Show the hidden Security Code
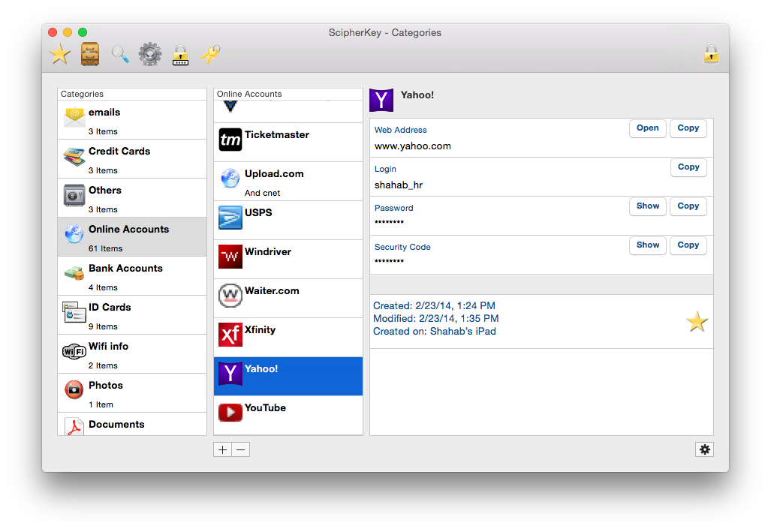Viewport: 771px width, 532px height. pos(647,245)
